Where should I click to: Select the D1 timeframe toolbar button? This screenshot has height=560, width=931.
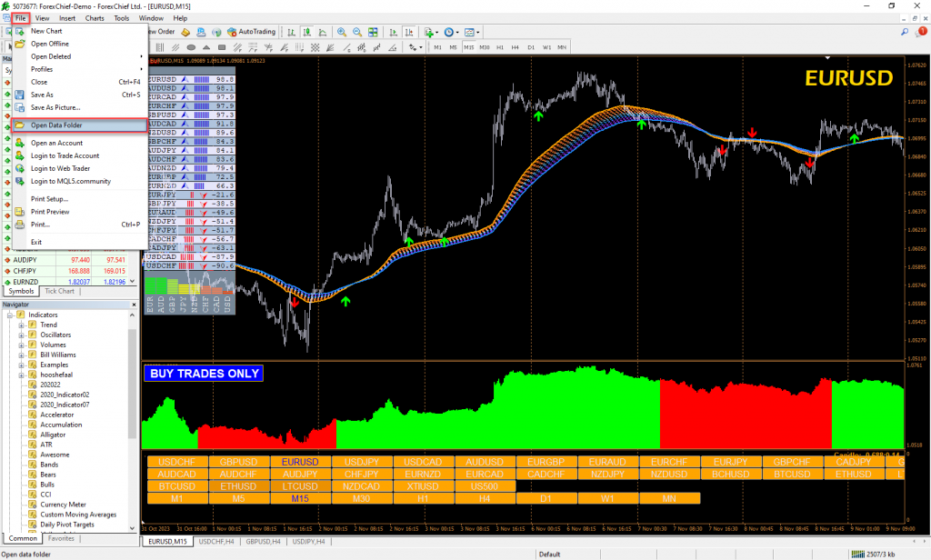click(531, 47)
